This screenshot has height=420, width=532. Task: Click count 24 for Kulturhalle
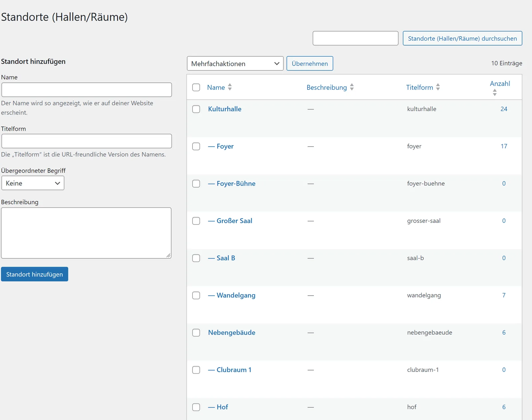coord(504,109)
